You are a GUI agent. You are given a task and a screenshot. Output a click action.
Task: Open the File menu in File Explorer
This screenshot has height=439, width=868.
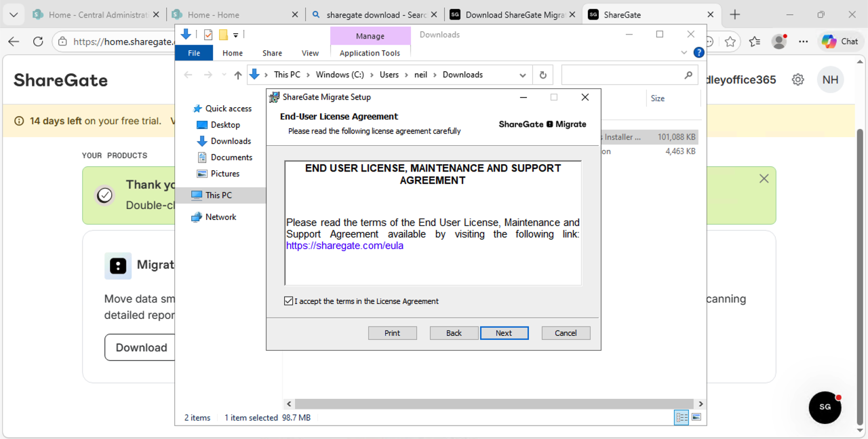click(x=194, y=53)
